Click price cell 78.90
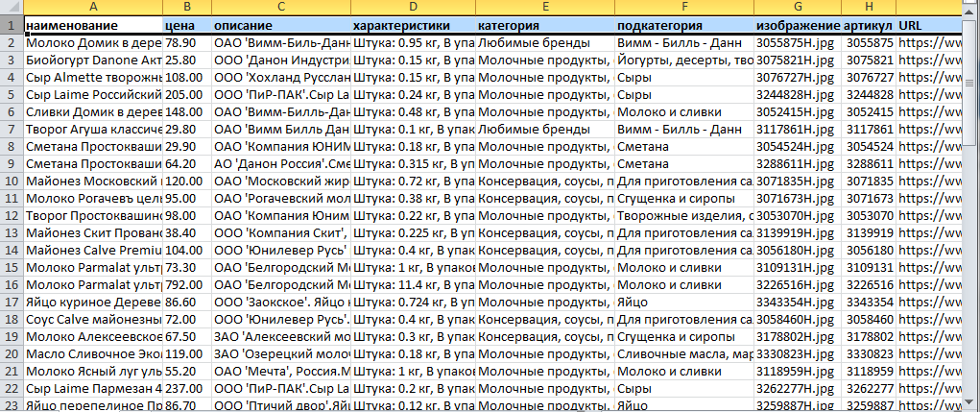Screen dimensions: 980x412 click(x=187, y=44)
